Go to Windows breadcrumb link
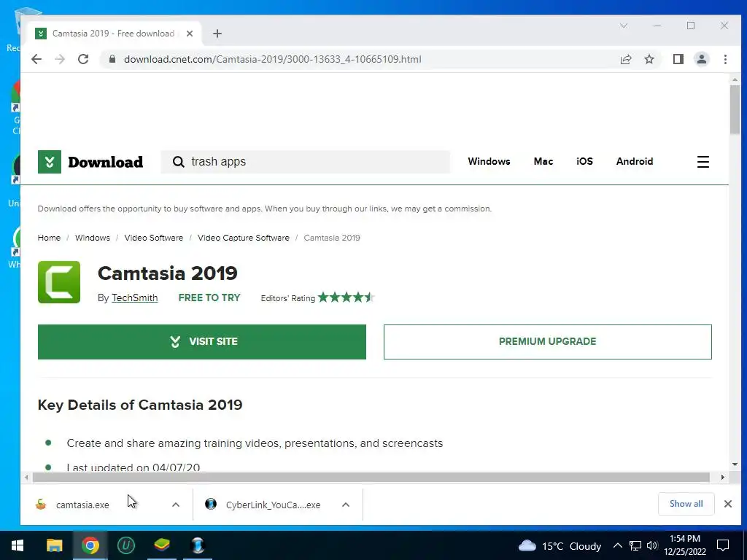Image resolution: width=747 pixels, height=560 pixels. [x=93, y=238]
